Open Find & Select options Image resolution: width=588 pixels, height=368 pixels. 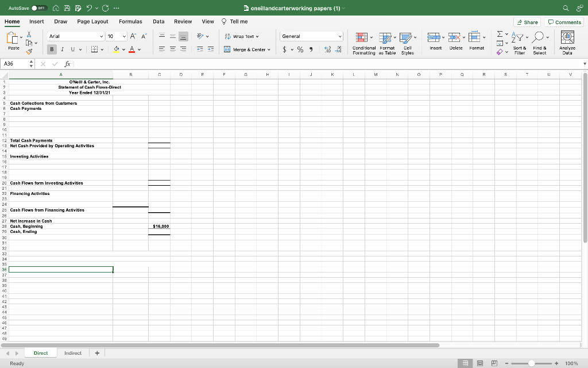(x=540, y=44)
